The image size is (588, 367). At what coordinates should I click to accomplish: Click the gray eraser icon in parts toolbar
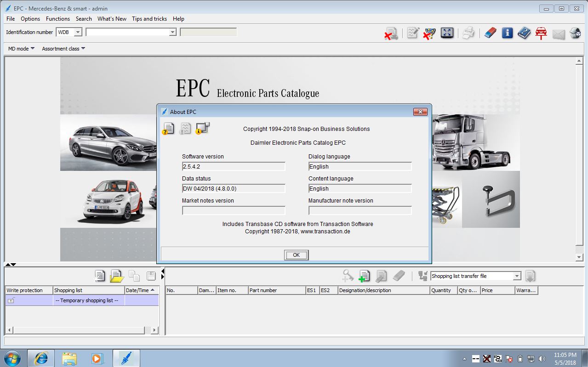click(x=399, y=276)
